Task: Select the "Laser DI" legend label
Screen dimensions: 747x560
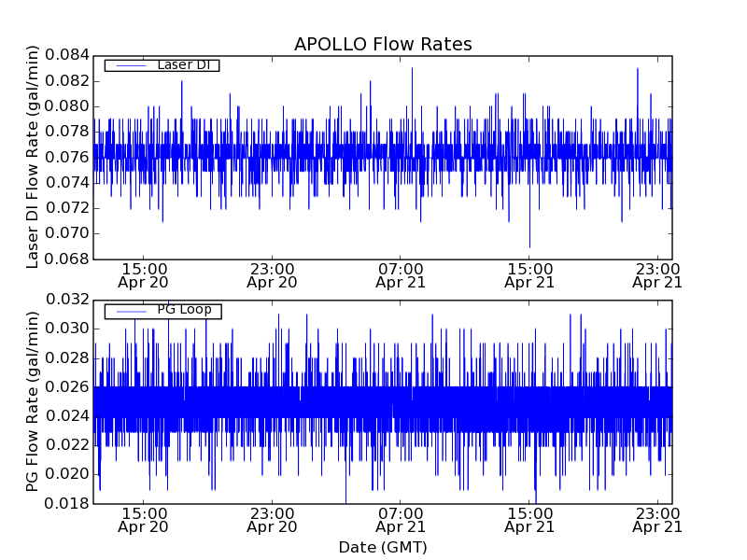Action: pyautogui.click(x=183, y=64)
